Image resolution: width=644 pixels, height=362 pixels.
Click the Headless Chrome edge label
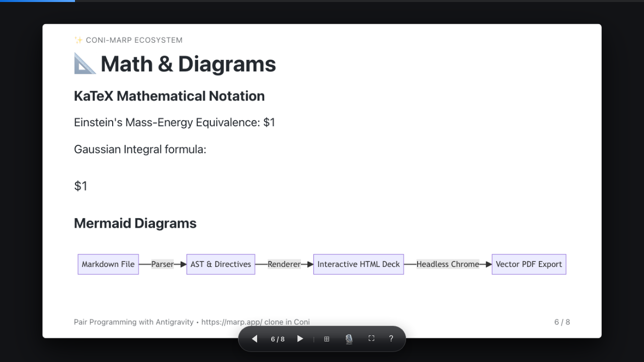point(448,264)
